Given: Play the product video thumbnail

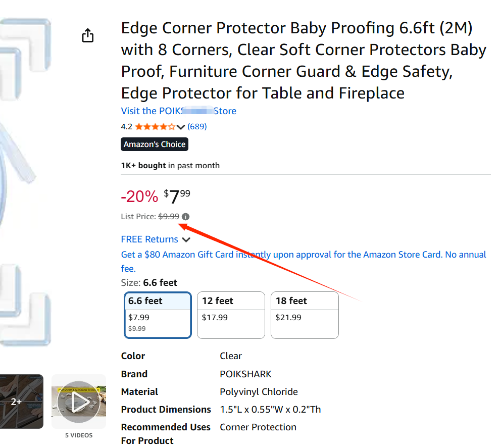Looking at the screenshot, I should tap(78, 402).
